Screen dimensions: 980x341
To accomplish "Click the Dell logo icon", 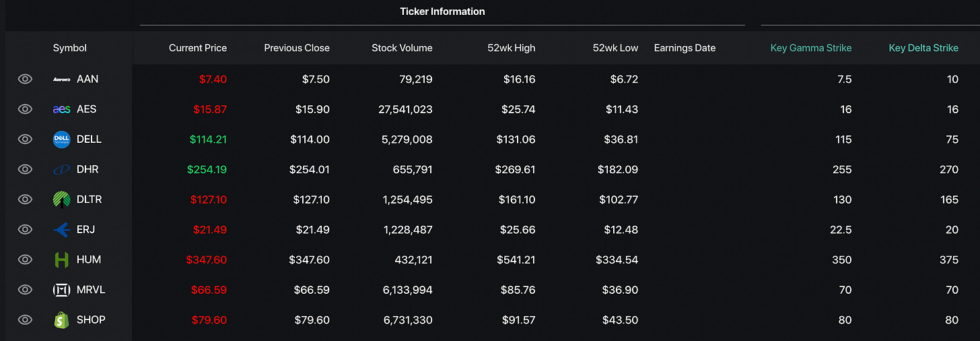I will tap(62, 139).
